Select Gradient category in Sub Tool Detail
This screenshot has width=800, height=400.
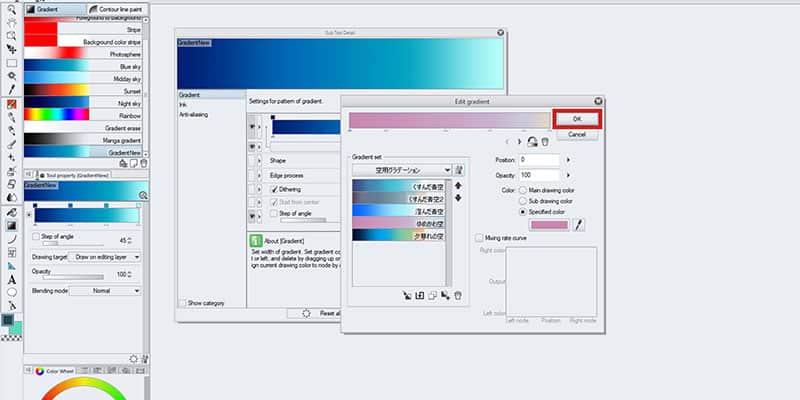[x=212, y=95]
